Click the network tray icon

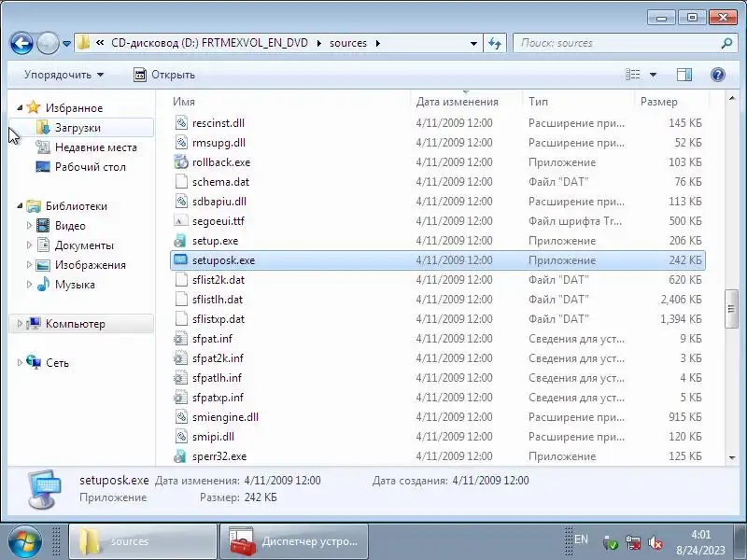point(633,542)
